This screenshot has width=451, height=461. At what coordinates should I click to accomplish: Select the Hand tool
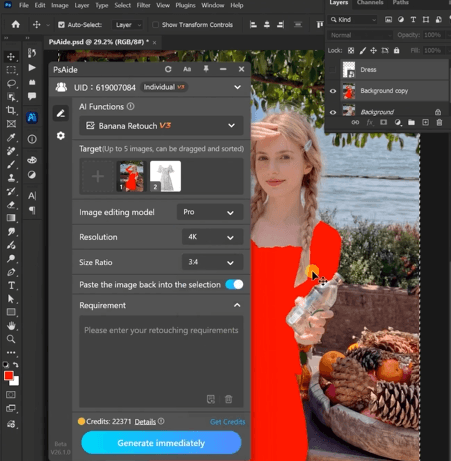pos(11,326)
